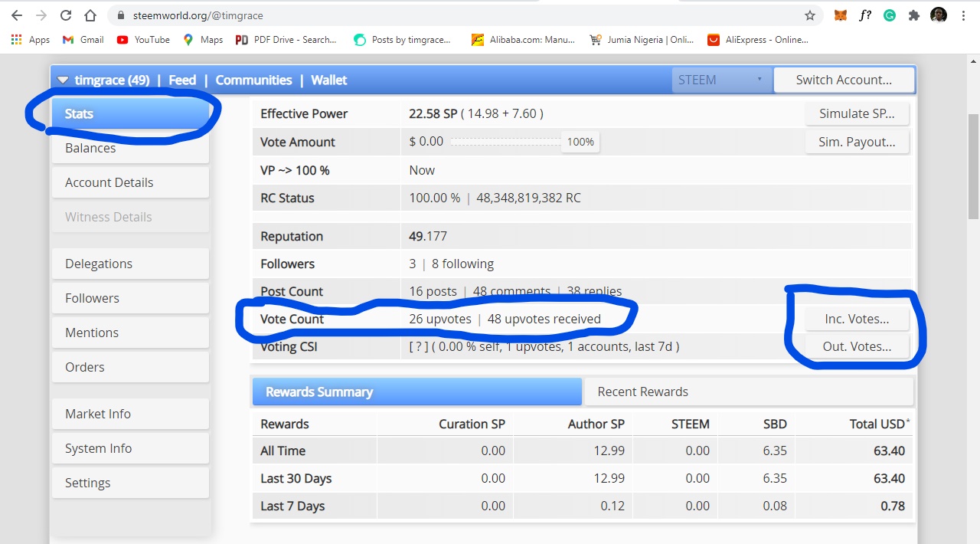Screen dimensions: 980x544
Task: Open the Jumia Nigeria bookmark
Action: [x=642, y=40]
